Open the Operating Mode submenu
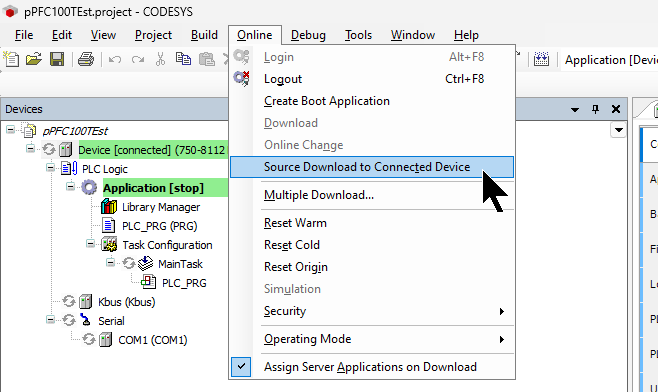Screen dimensions: 658x392 (372, 339)
